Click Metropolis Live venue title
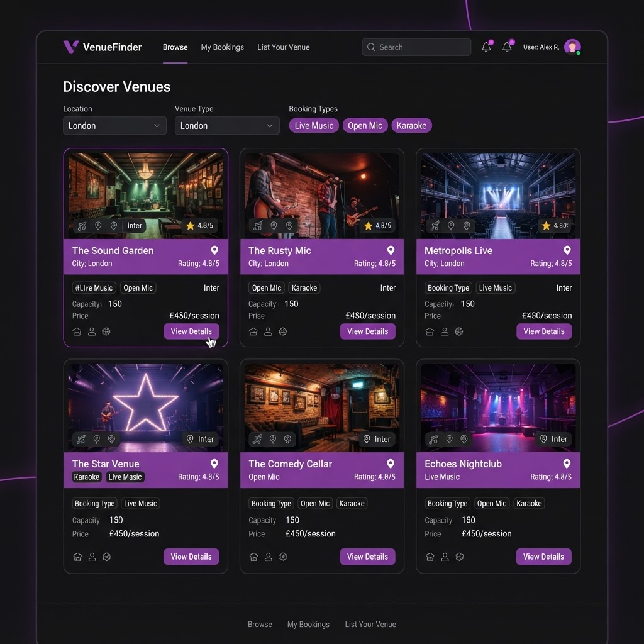Viewport: 644px width, 644px height. 458,250
